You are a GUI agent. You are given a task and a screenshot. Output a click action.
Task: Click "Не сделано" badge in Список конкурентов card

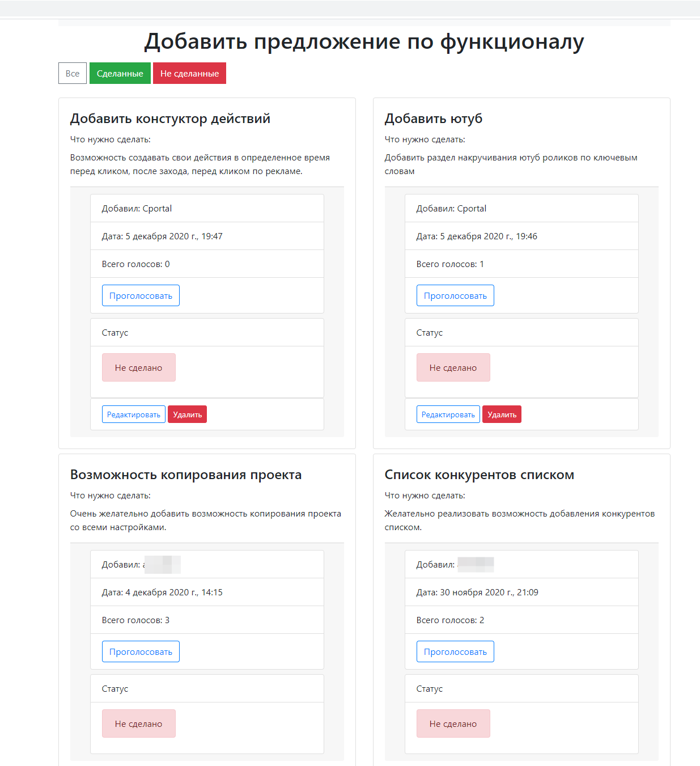click(x=453, y=723)
